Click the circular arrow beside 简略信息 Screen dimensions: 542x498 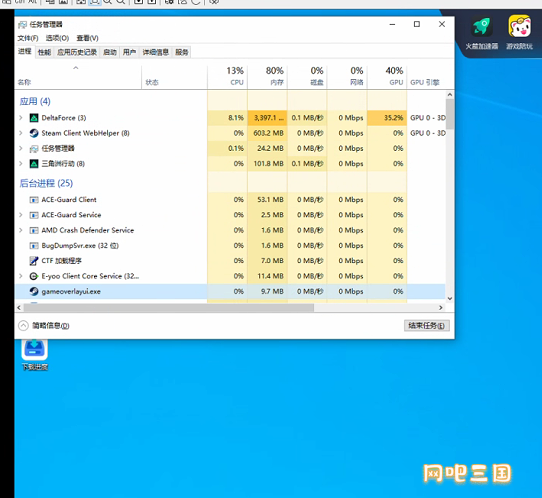click(x=23, y=326)
